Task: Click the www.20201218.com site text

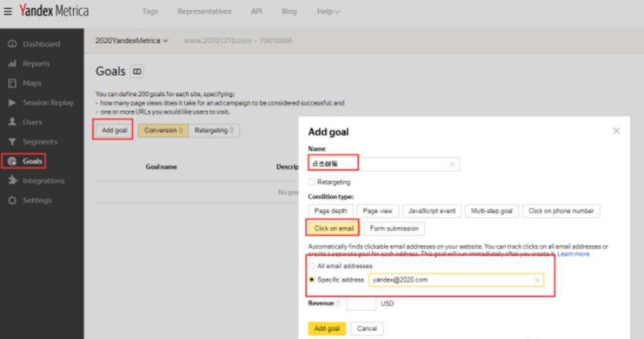Action: (x=218, y=41)
